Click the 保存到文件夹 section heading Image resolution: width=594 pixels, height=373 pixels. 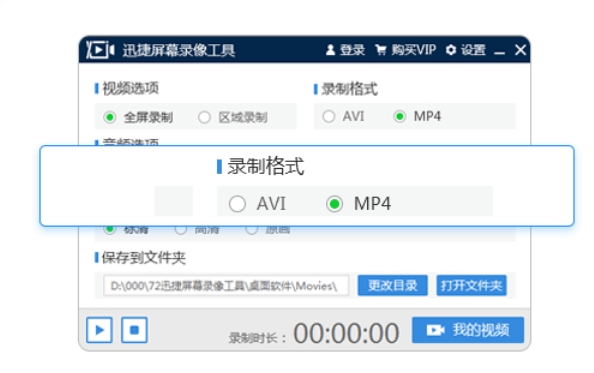pyautogui.click(x=144, y=258)
